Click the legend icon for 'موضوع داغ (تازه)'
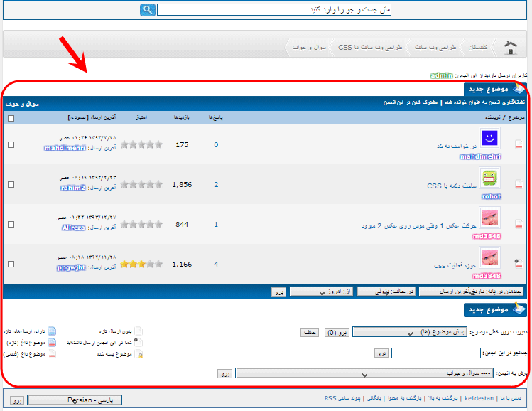 click(52, 343)
